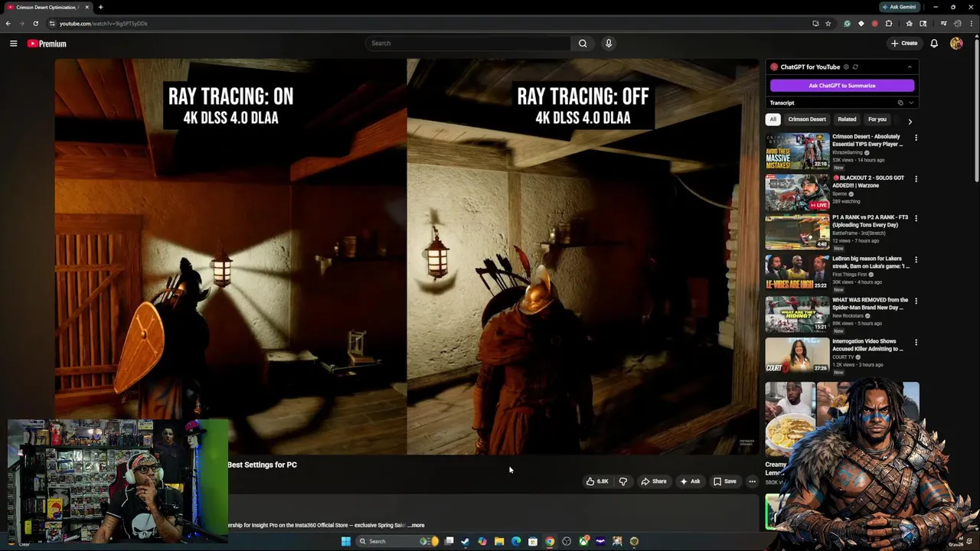Focus the YouTube search box
Viewport: 980px width, 551px height.
click(x=468, y=44)
